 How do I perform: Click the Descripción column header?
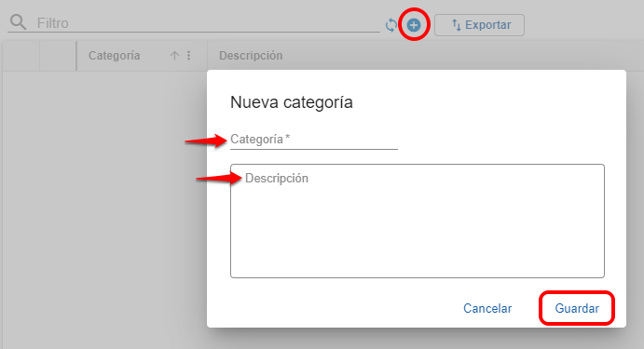point(251,55)
